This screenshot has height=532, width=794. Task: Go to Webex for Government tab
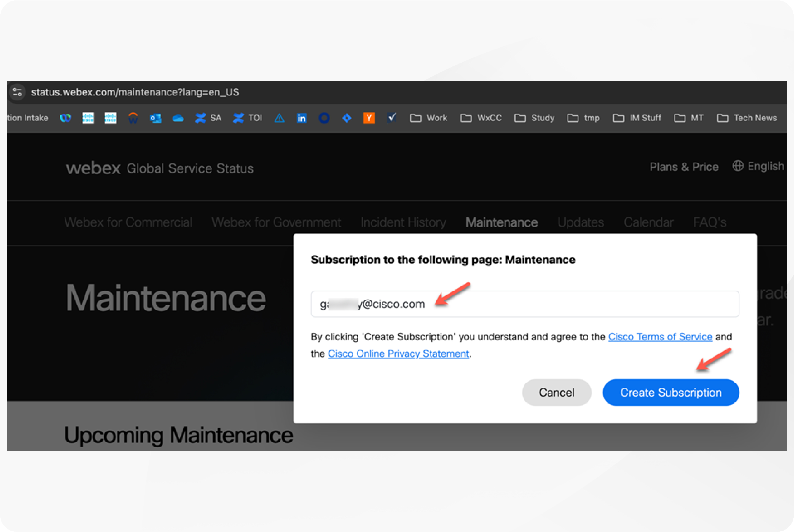276,222
